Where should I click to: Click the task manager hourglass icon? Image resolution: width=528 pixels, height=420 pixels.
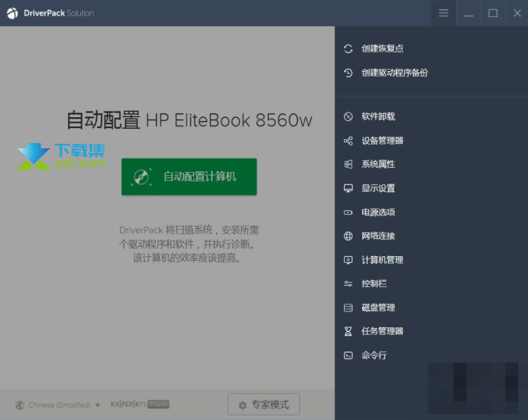[348, 331]
